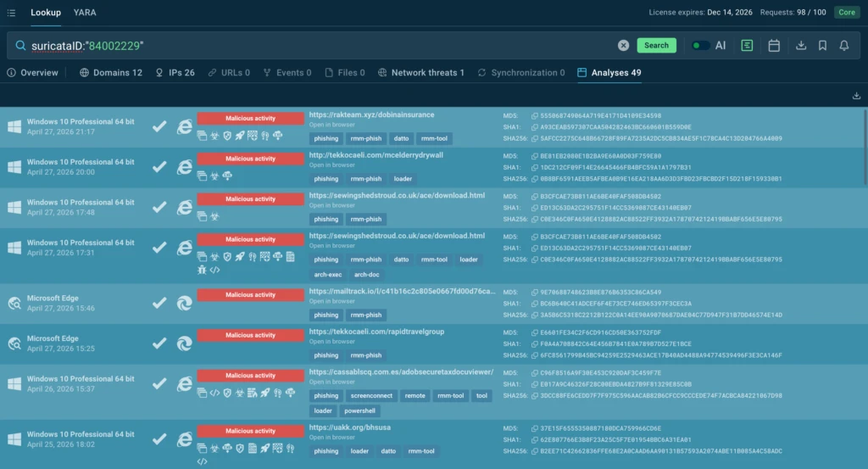868x469 pixels.
Task: Select the powershell tag
Action: pos(359,410)
